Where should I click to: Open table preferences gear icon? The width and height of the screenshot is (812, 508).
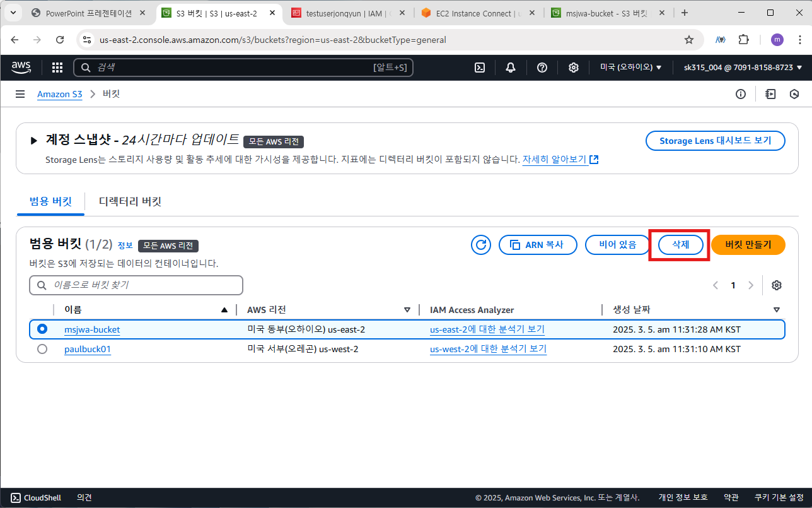[777, 285]
